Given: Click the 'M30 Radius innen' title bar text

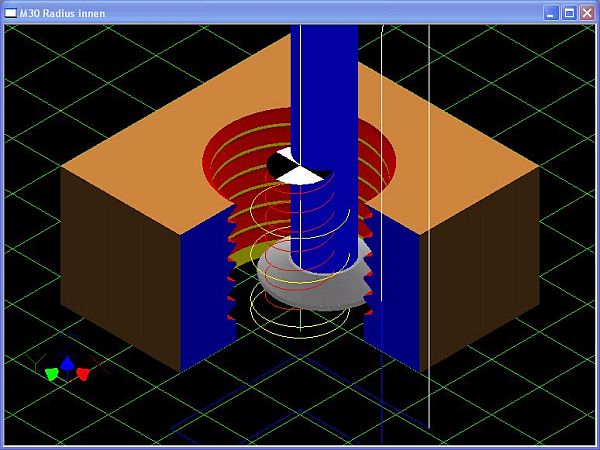Looking at the screenshot, I should [62, 12].
